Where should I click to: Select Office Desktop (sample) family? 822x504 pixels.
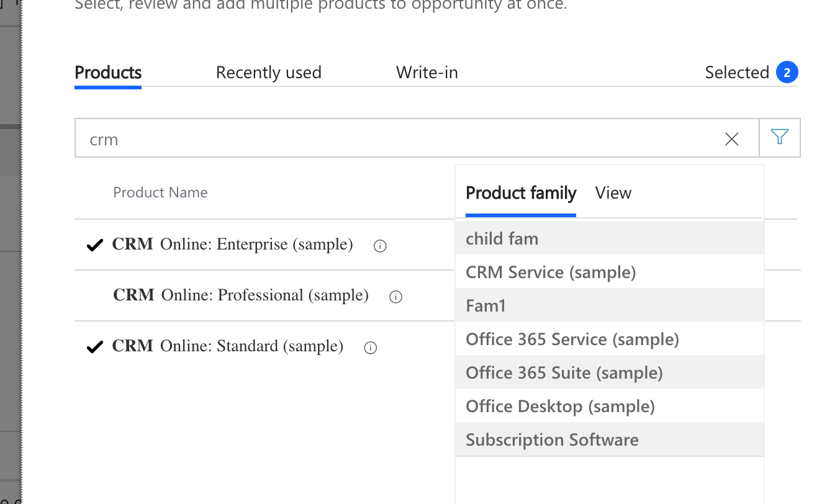610,406
